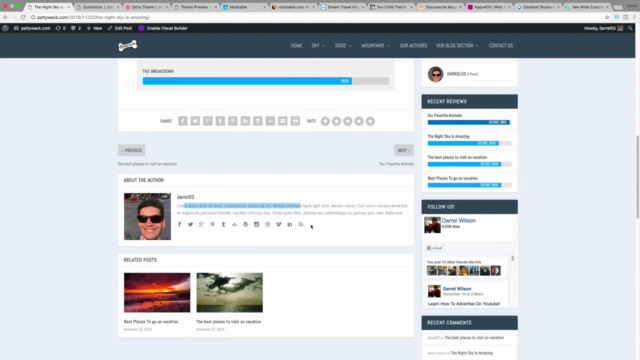Click the author photo in About the Author
Screen dimensions: 640x360
tap(147, 216)
